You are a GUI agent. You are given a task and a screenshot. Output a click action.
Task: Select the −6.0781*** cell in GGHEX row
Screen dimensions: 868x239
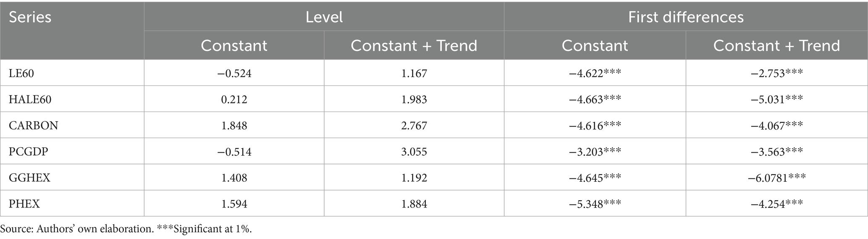click(776, 178)
